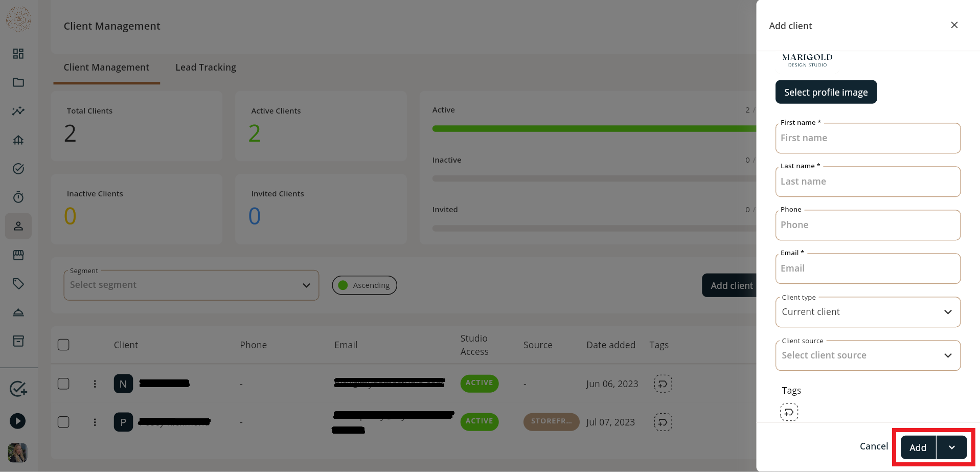This screenshot has height=472, width=980.
Task: Click into the First name field
Action: [x=868, y=138]
